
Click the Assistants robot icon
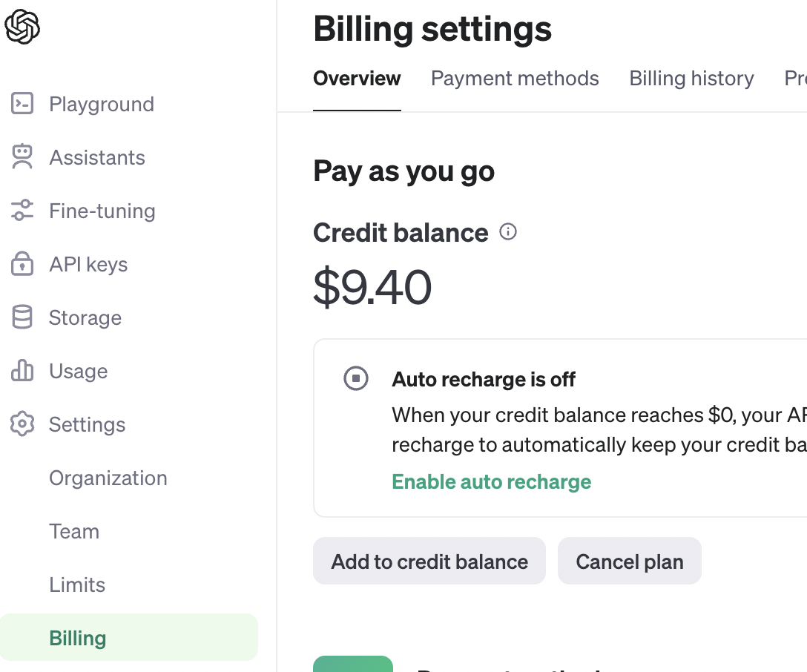pos(22,157)
